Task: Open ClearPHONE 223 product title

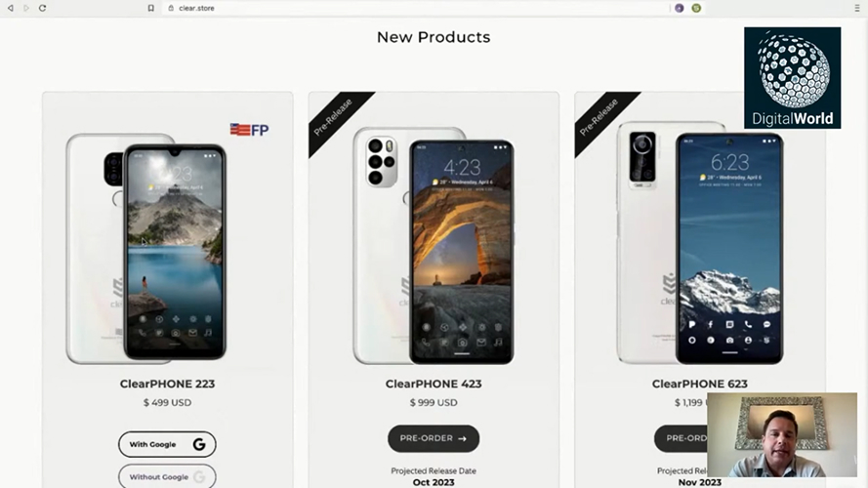Action: [x=167, y=384]
